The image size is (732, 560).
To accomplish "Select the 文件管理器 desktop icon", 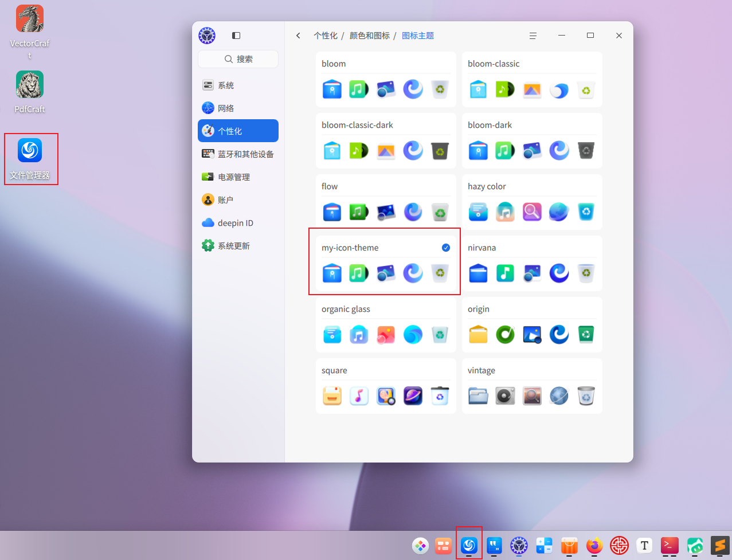I will click(30, 159).
